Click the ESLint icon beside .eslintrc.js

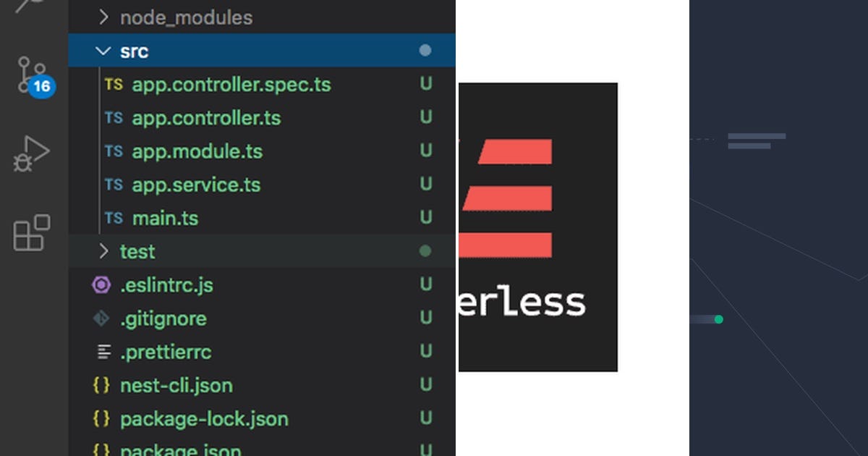(x=99, y=285)
